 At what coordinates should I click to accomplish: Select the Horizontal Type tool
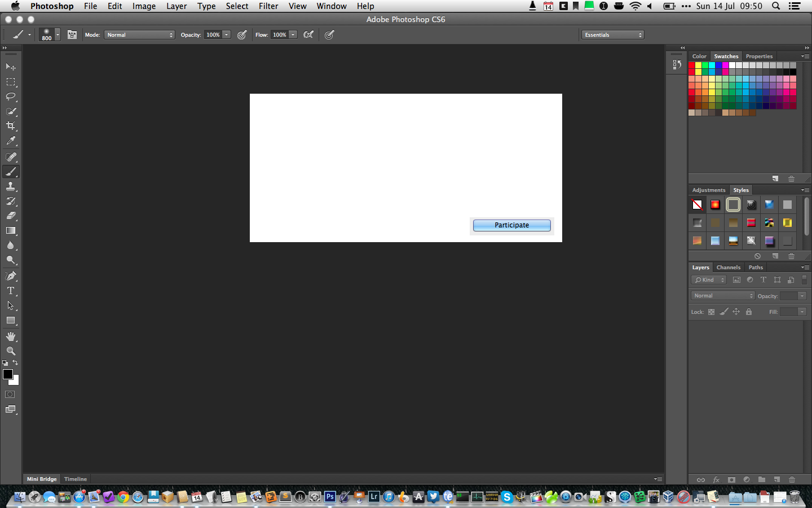(11, 291)
